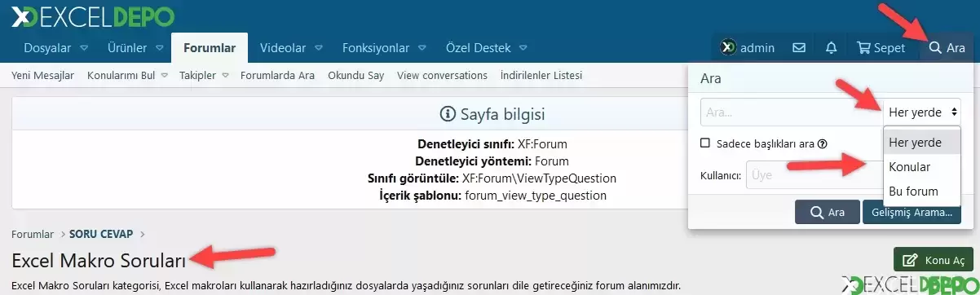Open View conversations link
980x295 pixels.
pyautogui.click(x=442, y=76)
